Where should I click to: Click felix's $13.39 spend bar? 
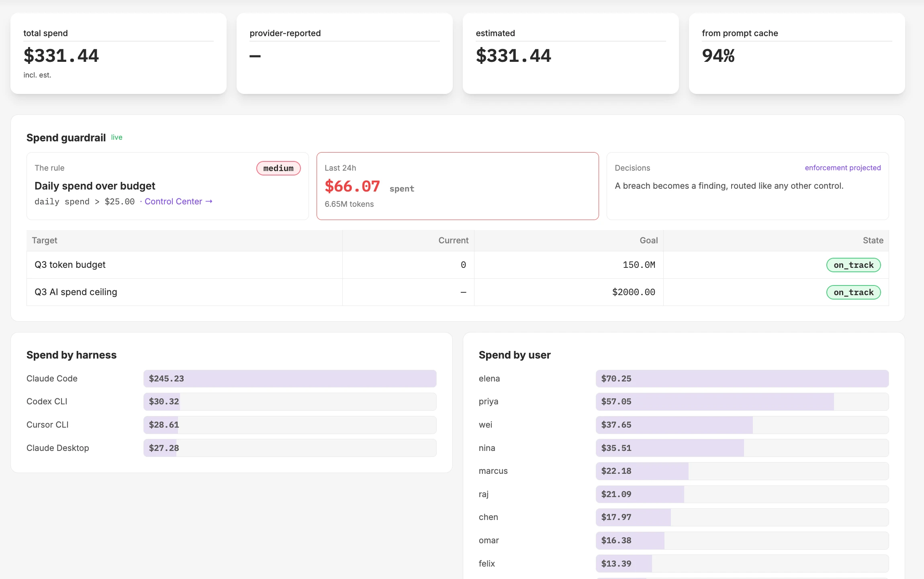[x=742, y=564]
